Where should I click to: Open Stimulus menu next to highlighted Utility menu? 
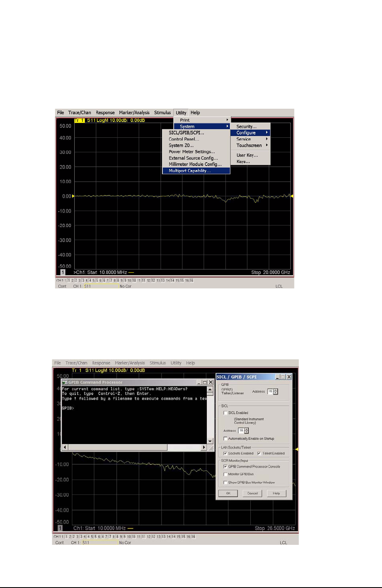pos(162,112)
